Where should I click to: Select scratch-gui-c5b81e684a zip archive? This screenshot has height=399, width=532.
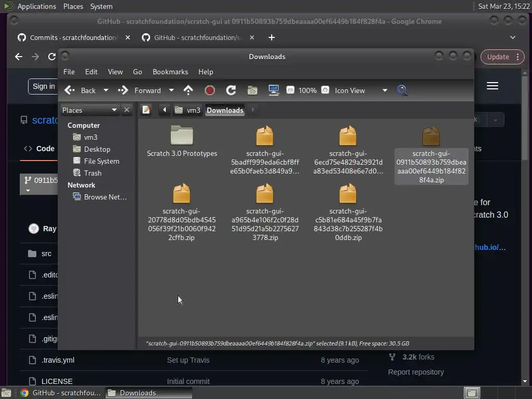tap(348, 212)
